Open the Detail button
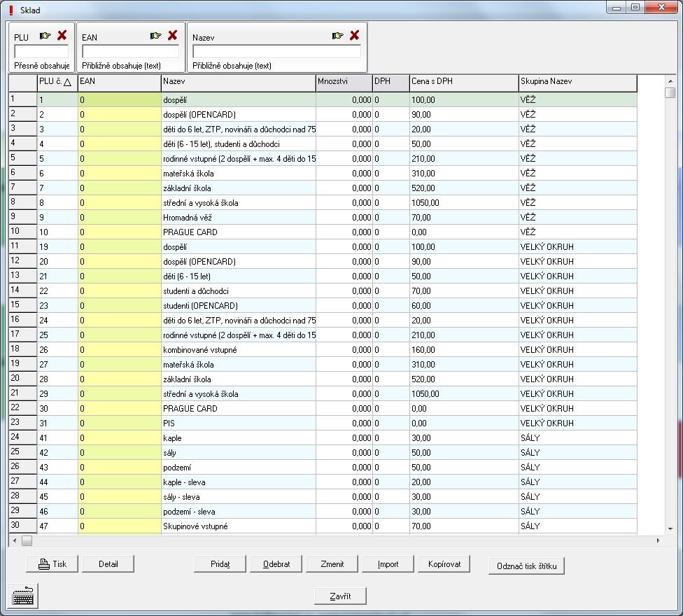 [108, 563]
